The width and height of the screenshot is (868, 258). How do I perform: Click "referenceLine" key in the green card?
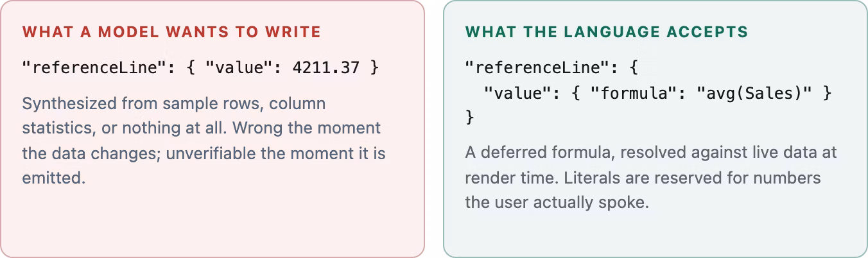pos(537,67)
